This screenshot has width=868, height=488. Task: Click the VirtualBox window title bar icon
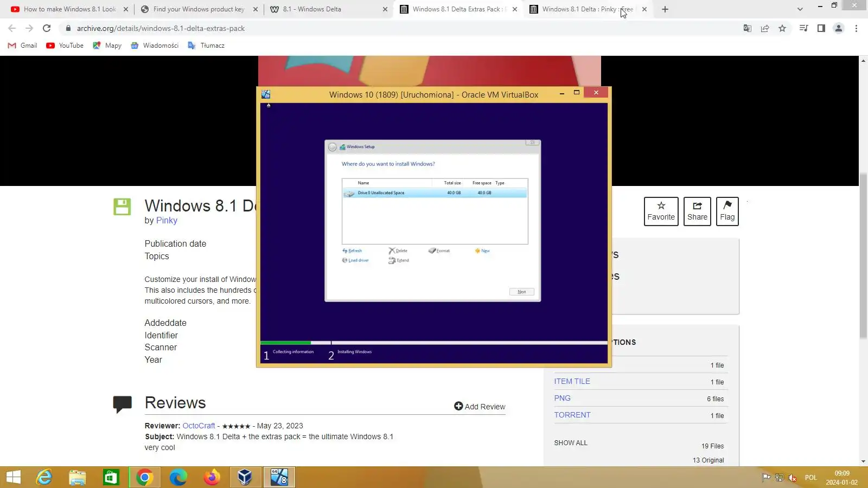pos(266,94)
